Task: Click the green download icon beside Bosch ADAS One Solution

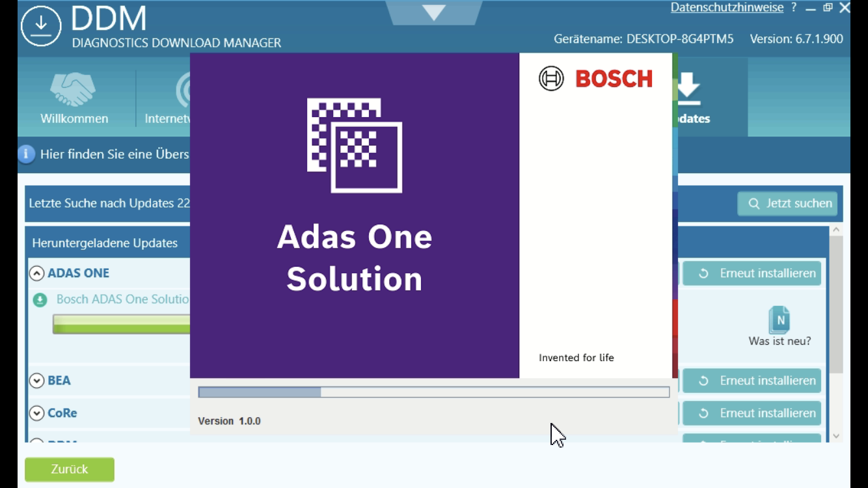Action: point(40,300)
